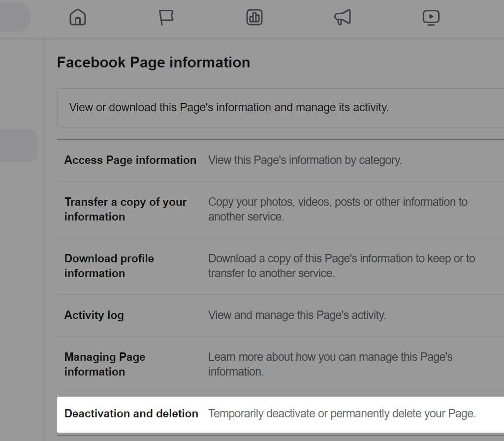Click the search box in top-left corner

click(x=14, y=18)
